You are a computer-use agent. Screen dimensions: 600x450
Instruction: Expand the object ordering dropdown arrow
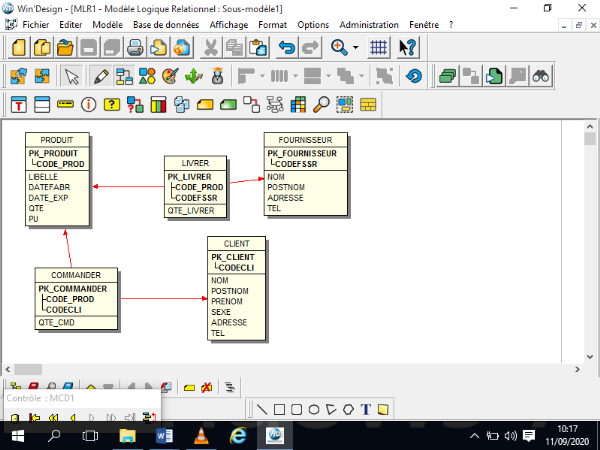tap(361, 76)
